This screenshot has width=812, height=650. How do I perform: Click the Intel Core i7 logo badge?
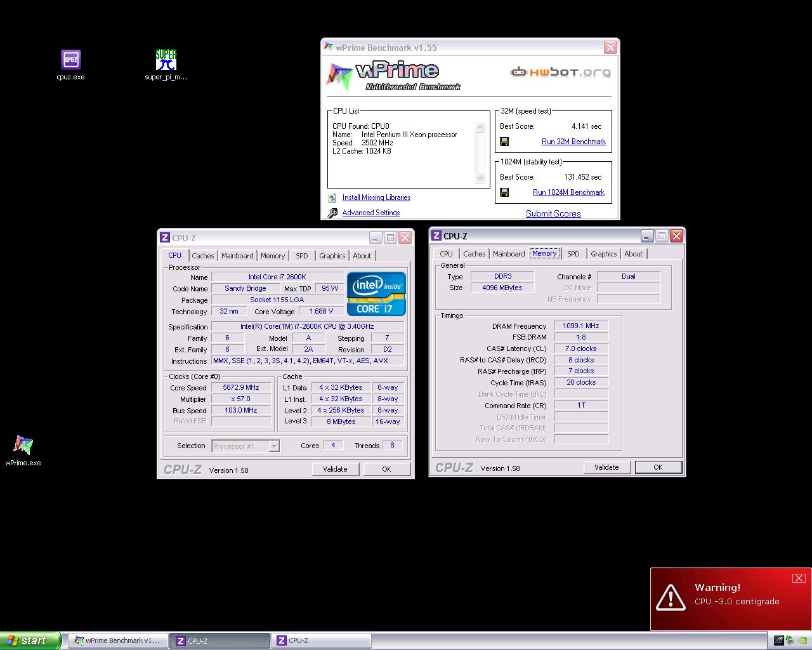(376, 293)
